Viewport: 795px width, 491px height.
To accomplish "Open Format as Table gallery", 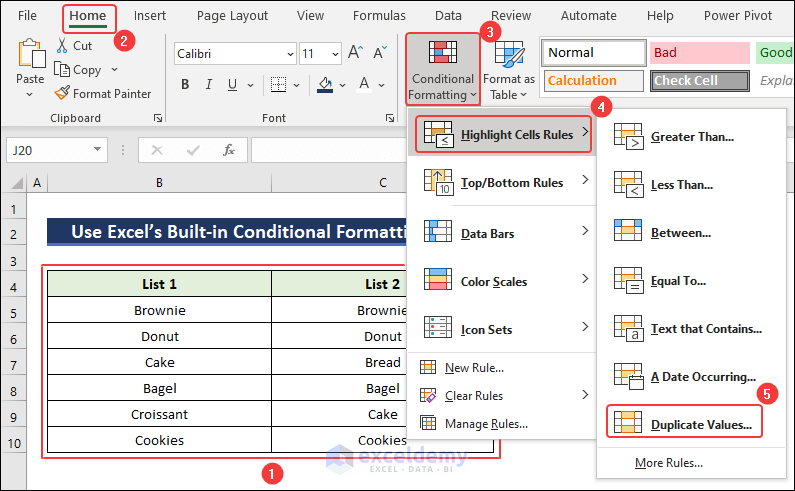I will [509, 69].
